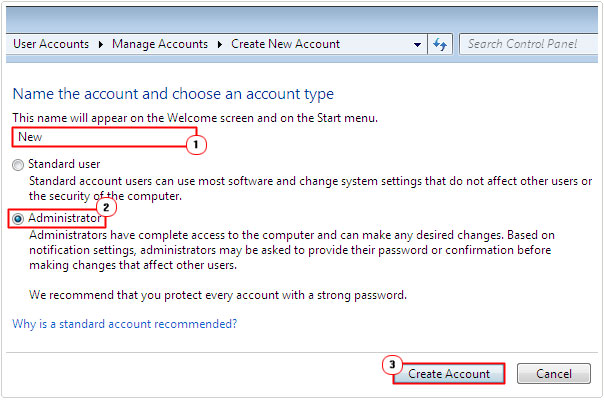Click the Search Control Panel box
The width and height of the screenshot is (604, 400).
pos(528,44)
